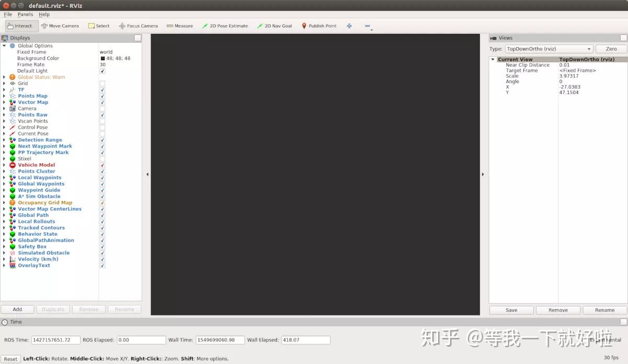Expand the TF display tree item
The width and height of the screenshot is (628, 364).
click(4, 89)
